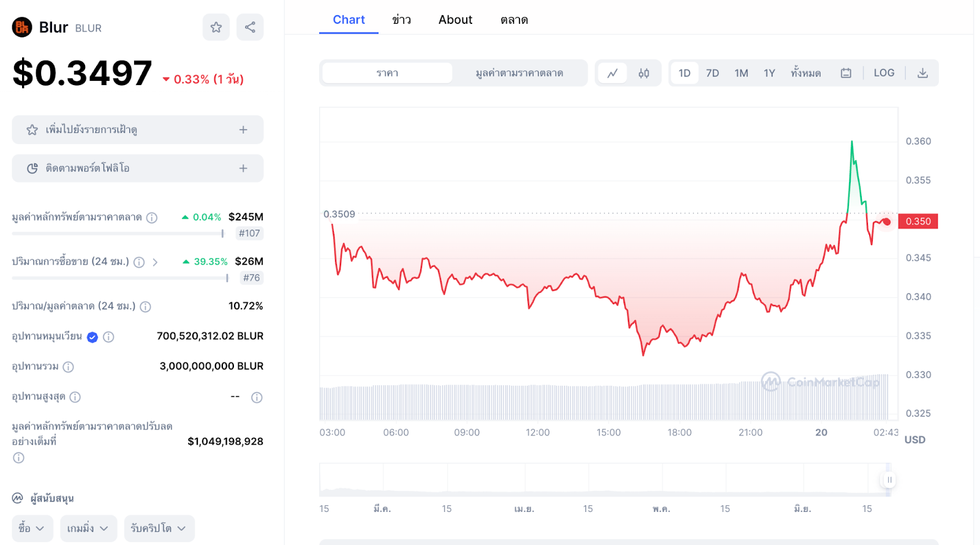This screenshot has height=545, width=980.
Task: Click info icon beside circulating supply
Action: tap(108, 337)
